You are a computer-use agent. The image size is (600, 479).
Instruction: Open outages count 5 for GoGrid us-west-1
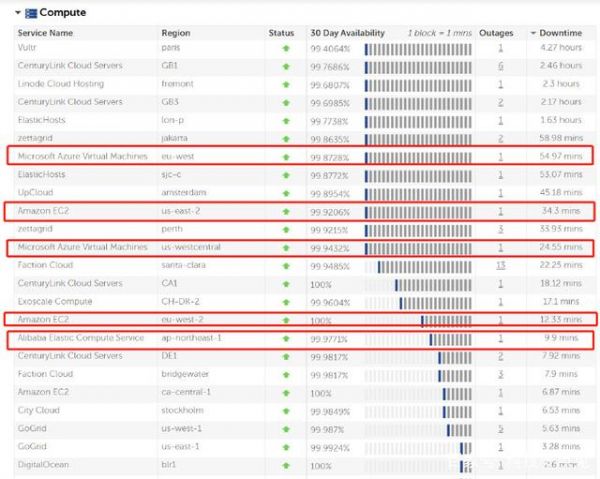click(x=500, y=429)
